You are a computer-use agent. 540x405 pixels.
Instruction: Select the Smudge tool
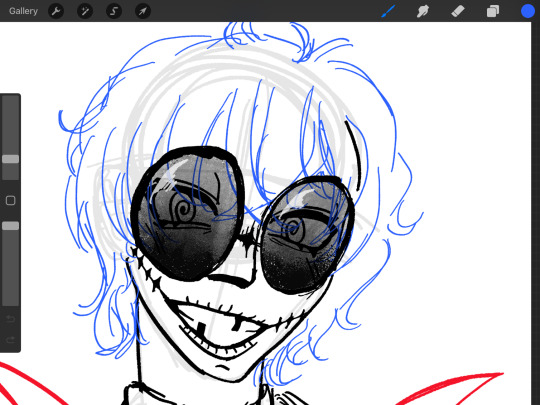pos(423,11)
